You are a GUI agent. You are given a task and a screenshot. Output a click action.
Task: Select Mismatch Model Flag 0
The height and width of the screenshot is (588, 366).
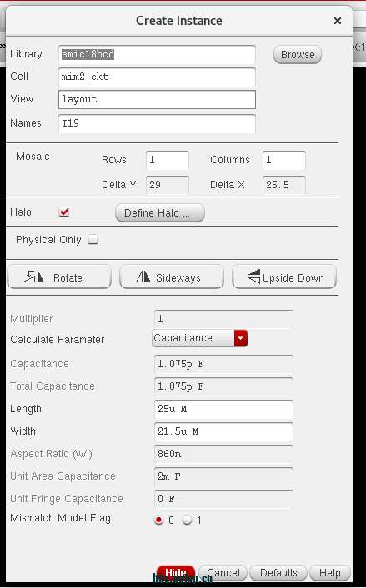coord(158,521)
